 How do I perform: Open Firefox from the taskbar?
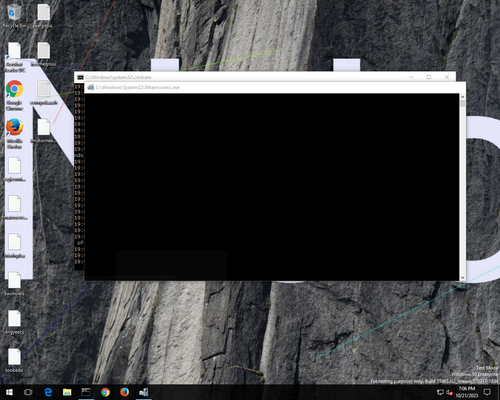[x=124, y=392]
